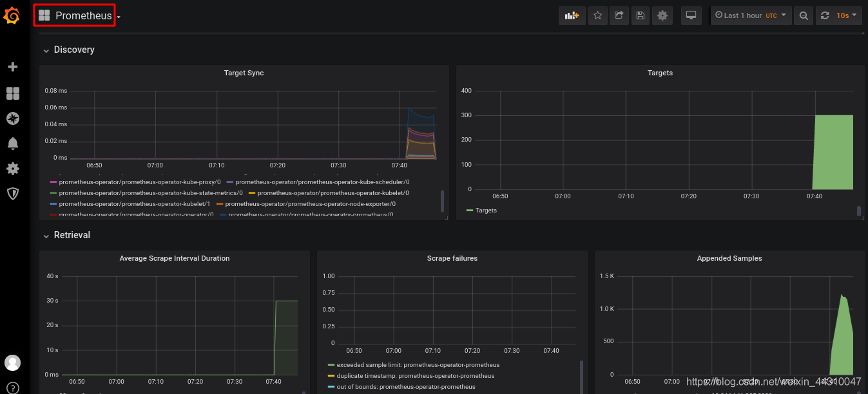The height and width of the screenshot is (394, 868).
Task: Open dashboard settings gear in top bar
Action: click(x=662, y=15)
